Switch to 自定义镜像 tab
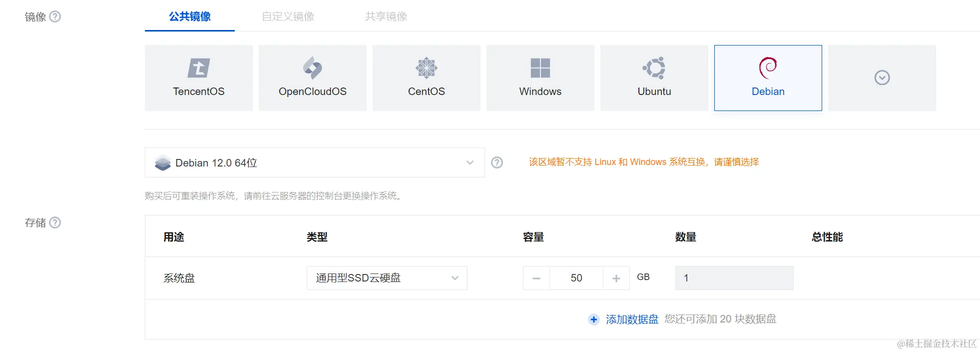Image resolution: width=980 pixels, height=352 pixels. pyautogui.click(x=288, y=16)
